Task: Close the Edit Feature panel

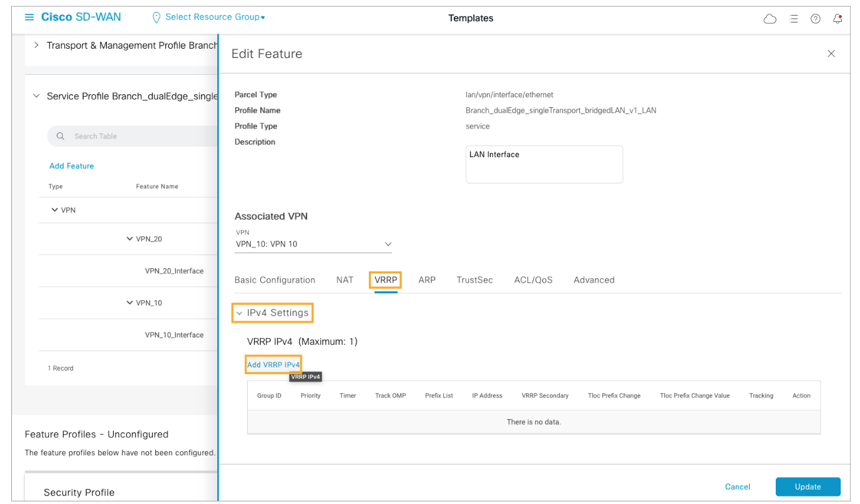Action: [831, 54]
